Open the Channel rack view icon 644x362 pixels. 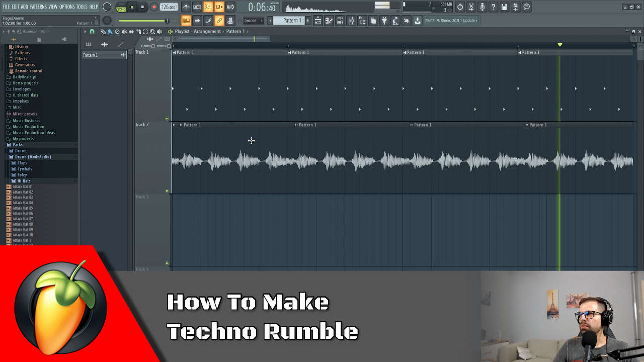pyautogui.click(x=340, y=21)
